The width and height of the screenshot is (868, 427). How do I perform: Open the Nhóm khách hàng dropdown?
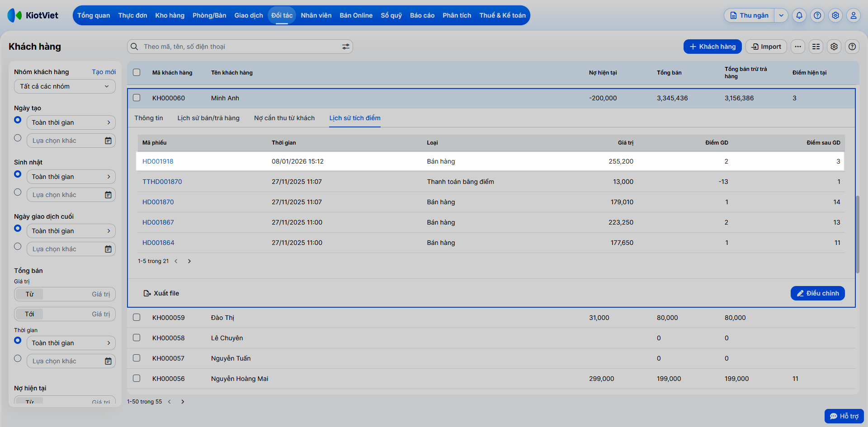click(65, 86)
